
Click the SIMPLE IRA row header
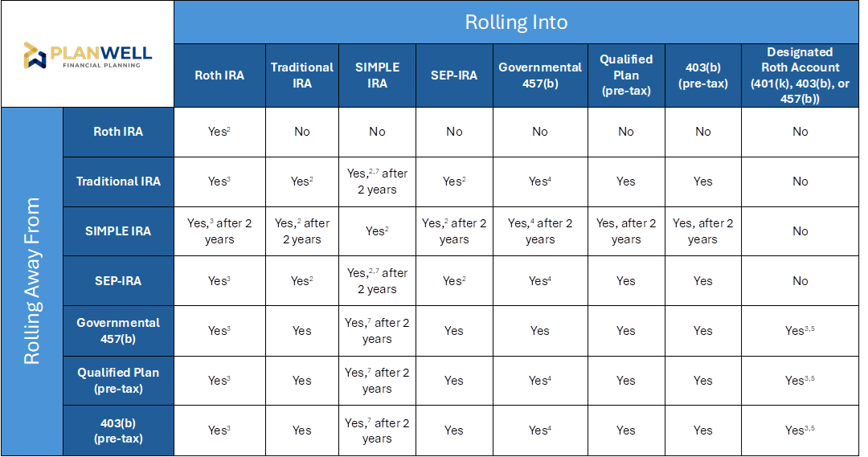[118, 231]
